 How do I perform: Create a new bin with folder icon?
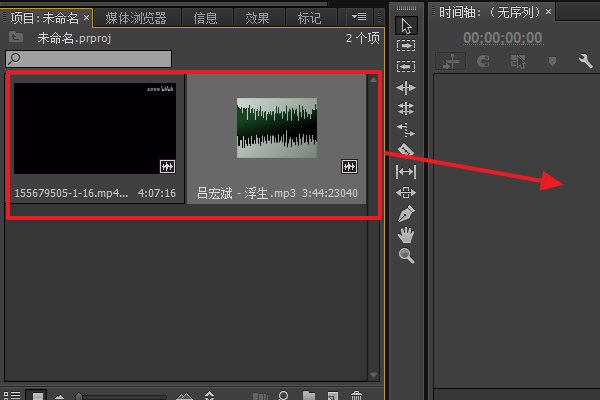coord(309,395)
